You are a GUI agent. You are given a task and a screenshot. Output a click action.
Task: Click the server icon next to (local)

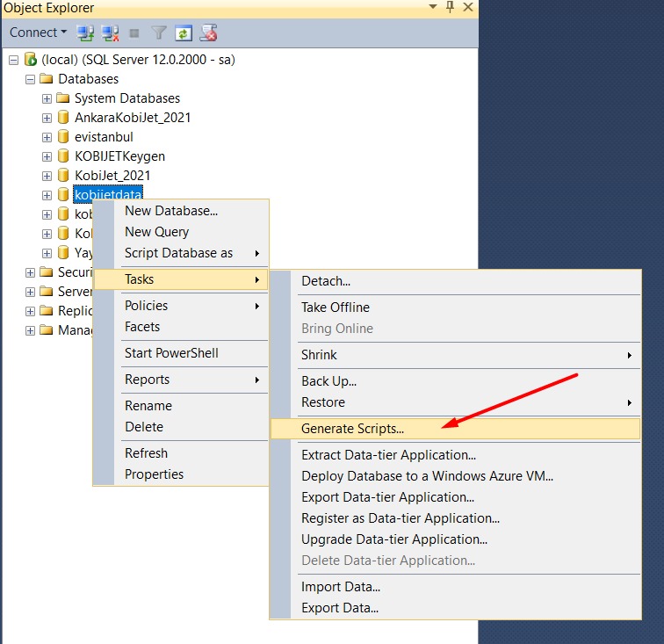coord(31,60)
